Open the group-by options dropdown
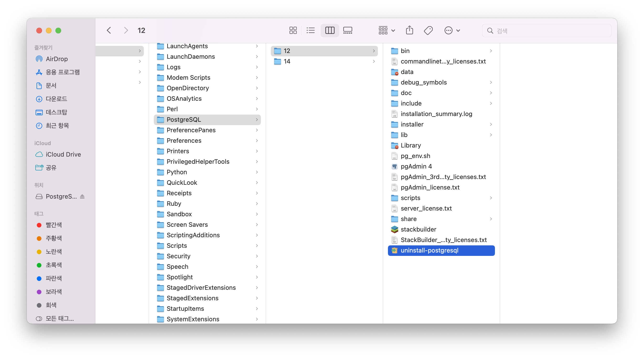Viewport: 644px width, 359px height. pos(386,31)
